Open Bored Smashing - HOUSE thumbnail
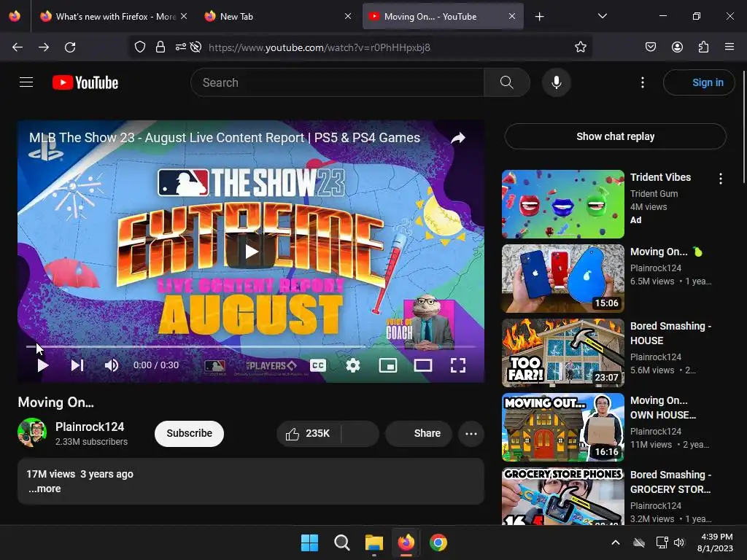 tap(562, 353)
